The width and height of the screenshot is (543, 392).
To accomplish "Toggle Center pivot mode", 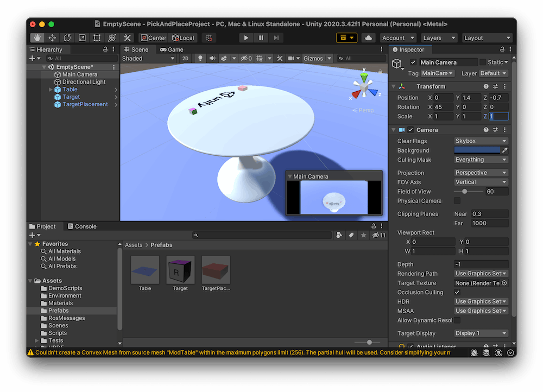I will click(x=153, y=38).
